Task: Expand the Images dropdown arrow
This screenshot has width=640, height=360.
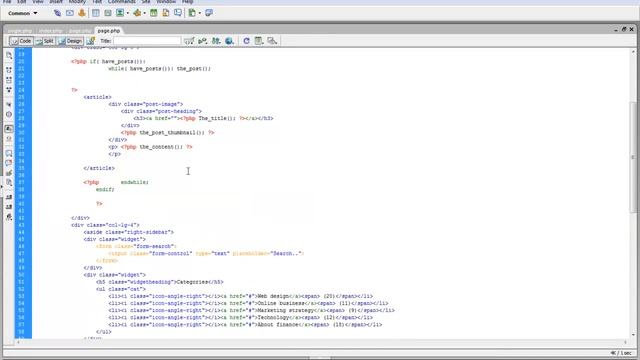Action: click(x=128, y=13)
